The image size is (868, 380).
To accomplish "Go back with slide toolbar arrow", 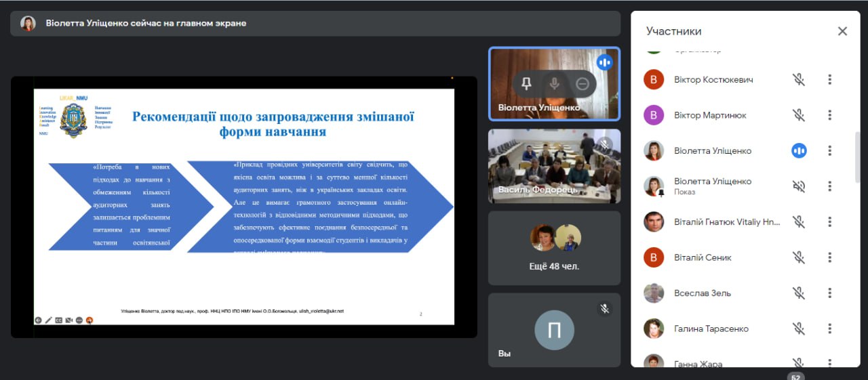I will [x=39, y=320].
